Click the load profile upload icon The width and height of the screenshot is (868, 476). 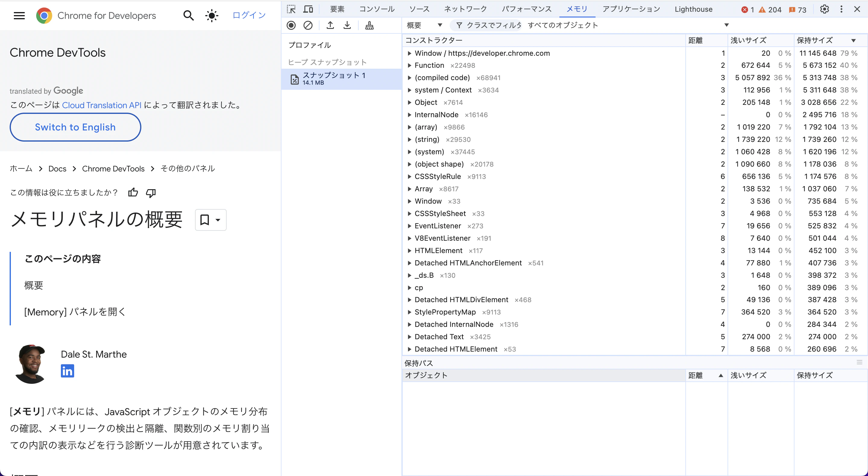330,25
